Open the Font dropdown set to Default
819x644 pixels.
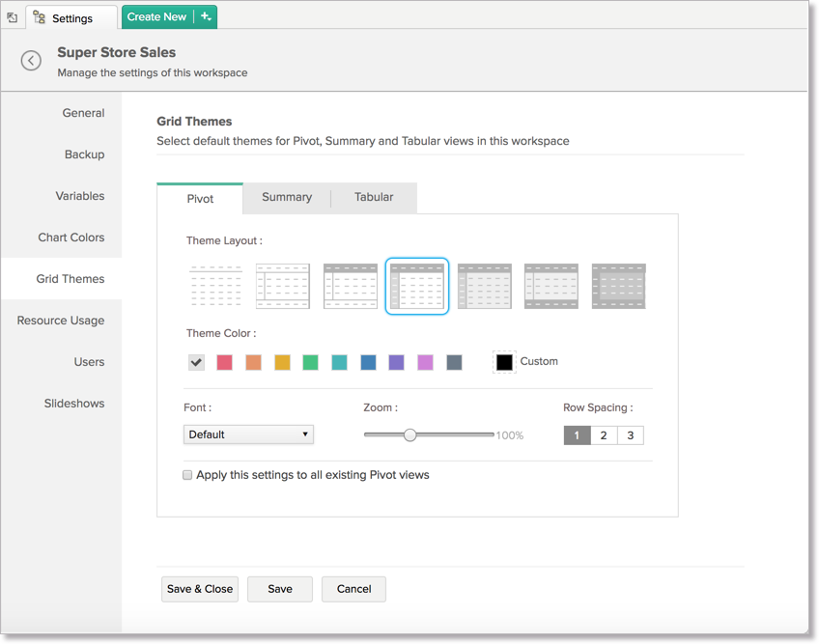[248, 434]
